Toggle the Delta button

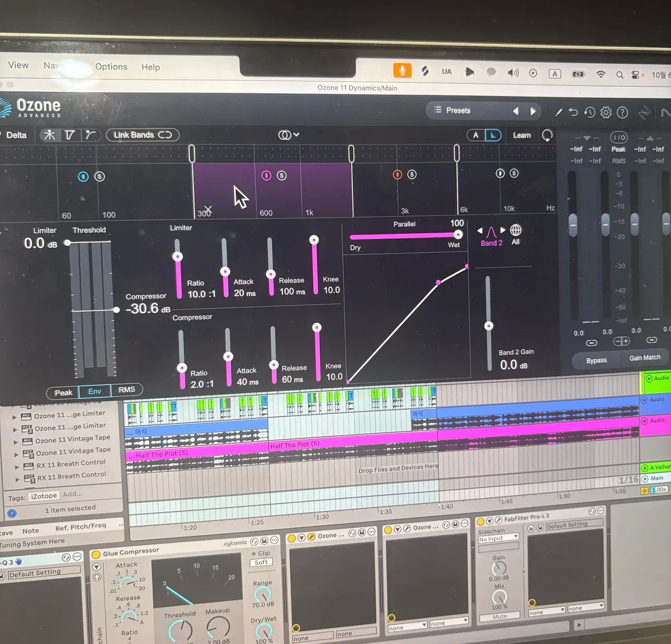(x=16, y=135)
